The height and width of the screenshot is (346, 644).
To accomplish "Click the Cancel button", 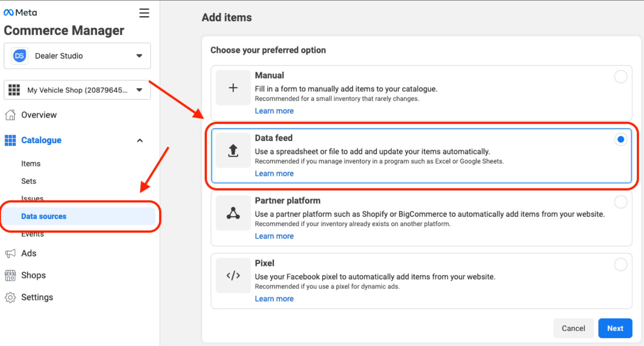I will 573,328.
